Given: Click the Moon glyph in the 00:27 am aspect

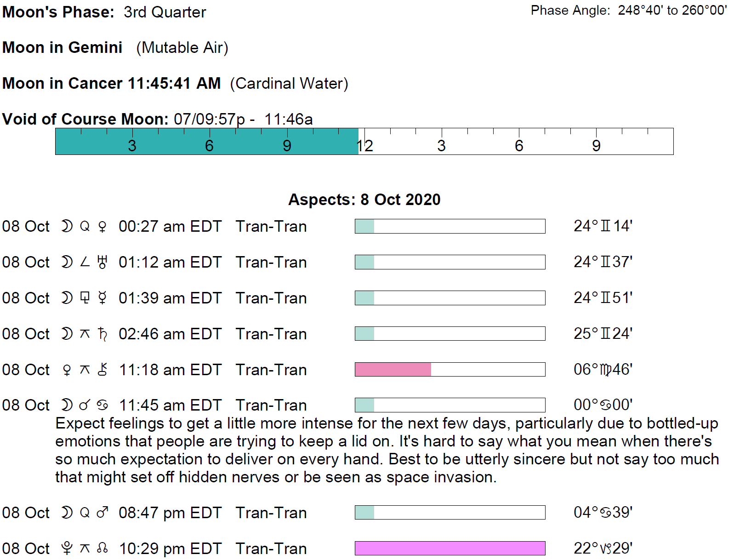Looking at the screenshot, I should point(67,226).
